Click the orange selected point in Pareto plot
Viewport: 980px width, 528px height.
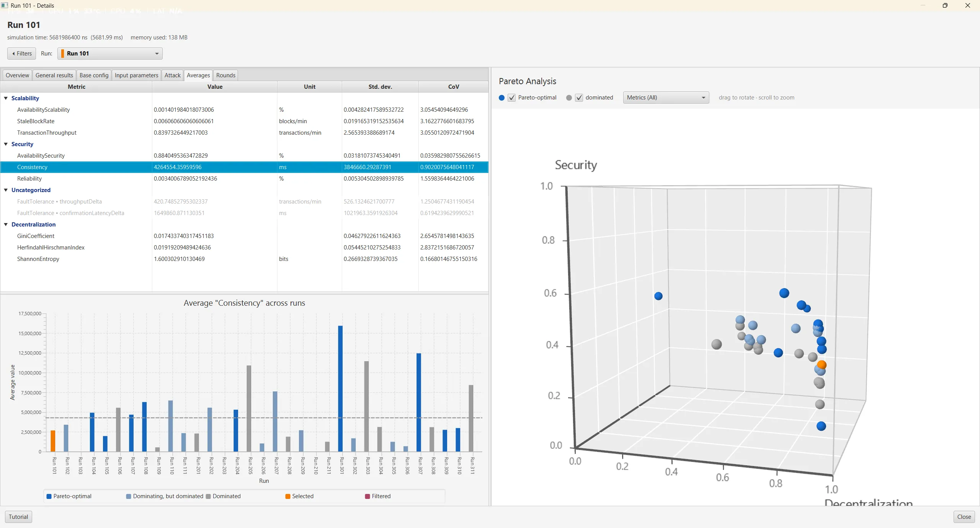822,365
